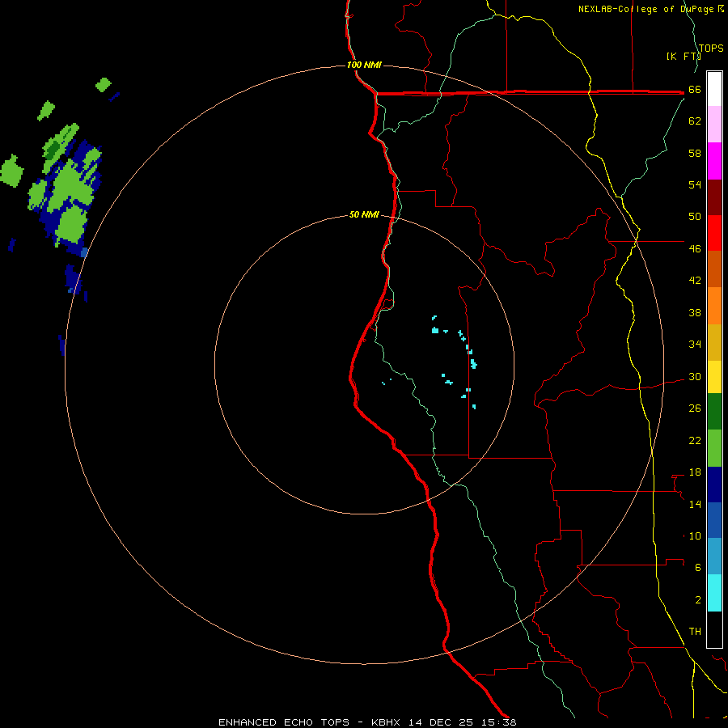The width and height of the screenshot is (728, 728).
Task: Click the light blue 14 legend swatch
Action: [x=714, y=557]
